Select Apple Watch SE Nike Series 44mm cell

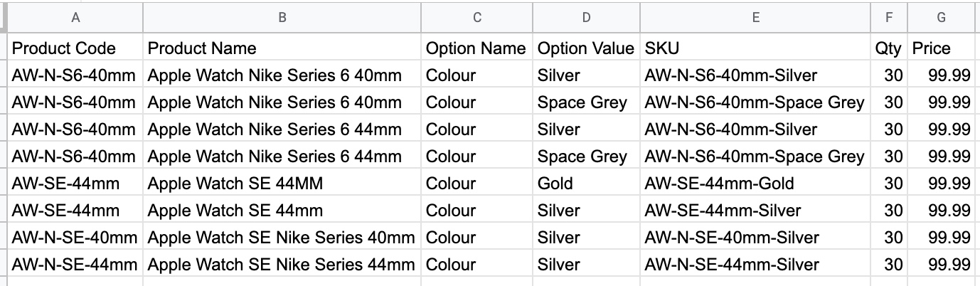coord(281,265)
